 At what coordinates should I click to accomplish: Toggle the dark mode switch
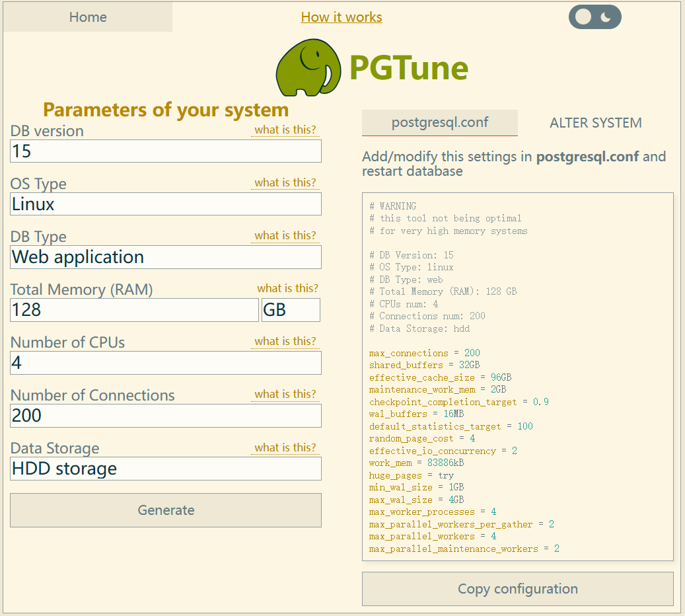595,17
